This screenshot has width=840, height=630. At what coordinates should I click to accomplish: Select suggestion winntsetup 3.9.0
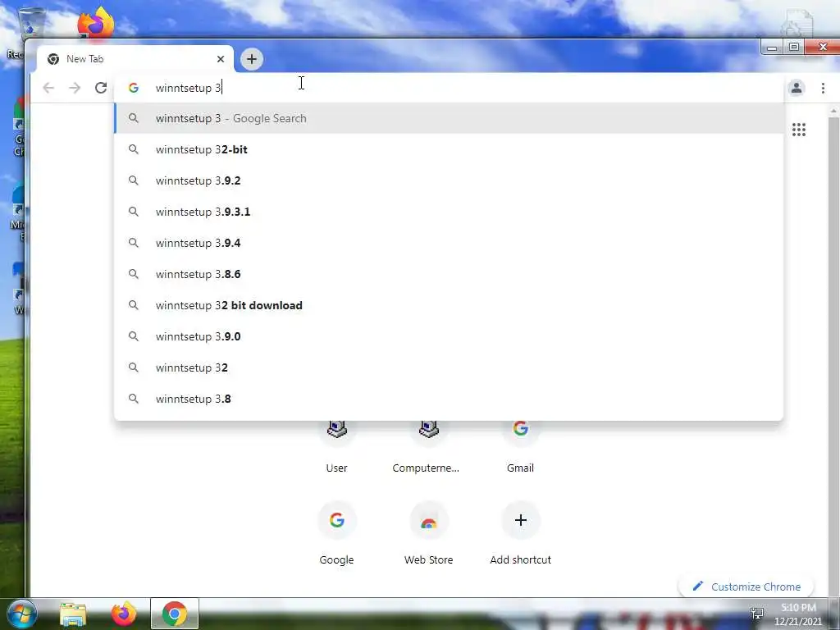449,336
